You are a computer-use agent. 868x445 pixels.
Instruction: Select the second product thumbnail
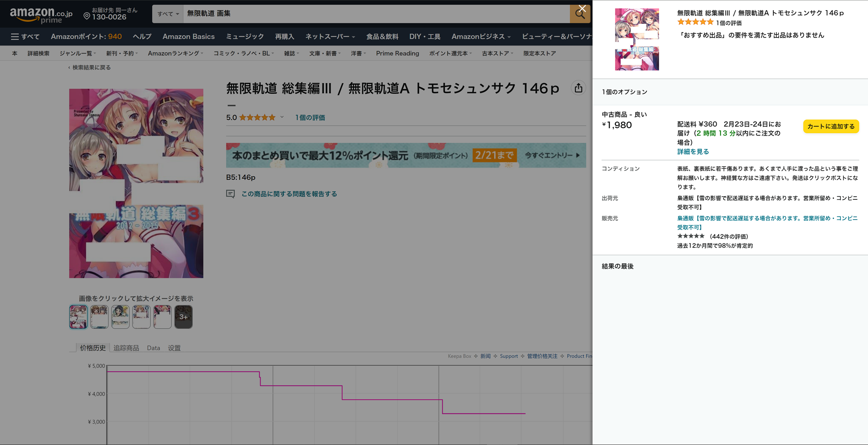click(x=99, y=317)
